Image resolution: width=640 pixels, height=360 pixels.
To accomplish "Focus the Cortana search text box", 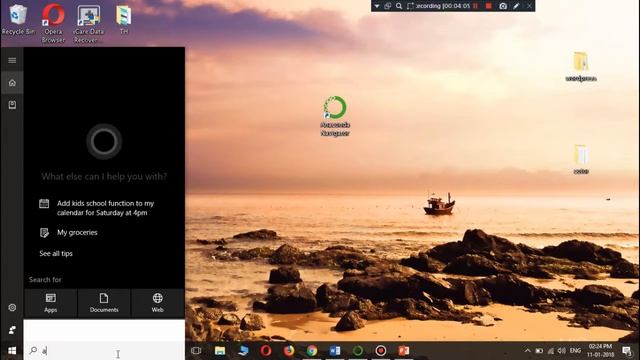I will point(104,351).
